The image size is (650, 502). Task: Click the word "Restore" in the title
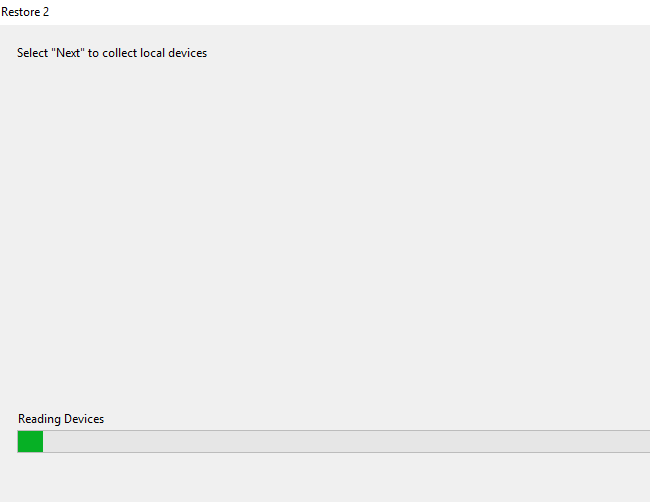(x=20, y=12)
